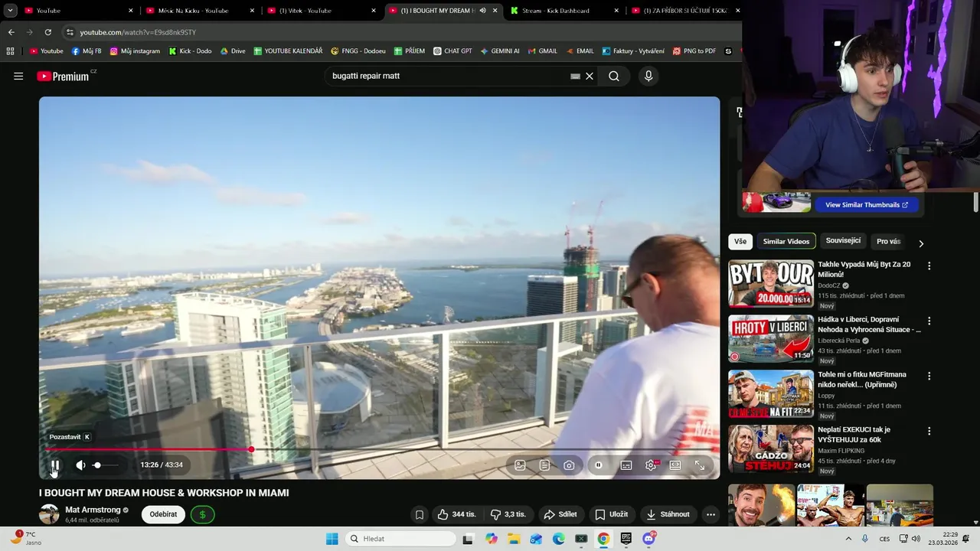980x551 pixels.
Task: Click the youtube.com address bar URL
Action: (x=138, y=32)
